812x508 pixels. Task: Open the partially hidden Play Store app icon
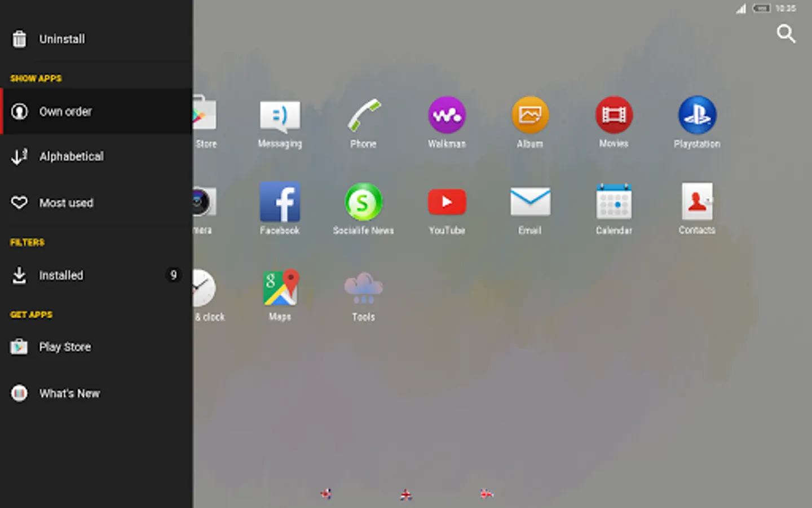(x=205, y=122)
